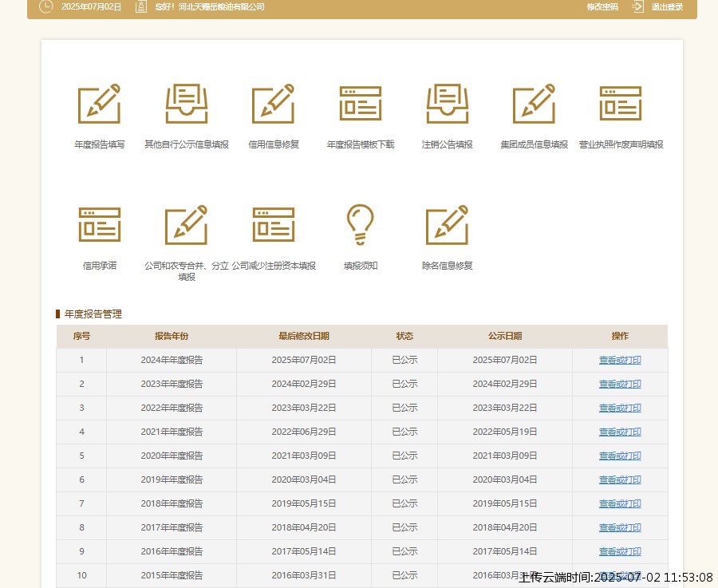Select the 2015年年度报告 cell
The image size is (718, 588).
coord(172,575)
